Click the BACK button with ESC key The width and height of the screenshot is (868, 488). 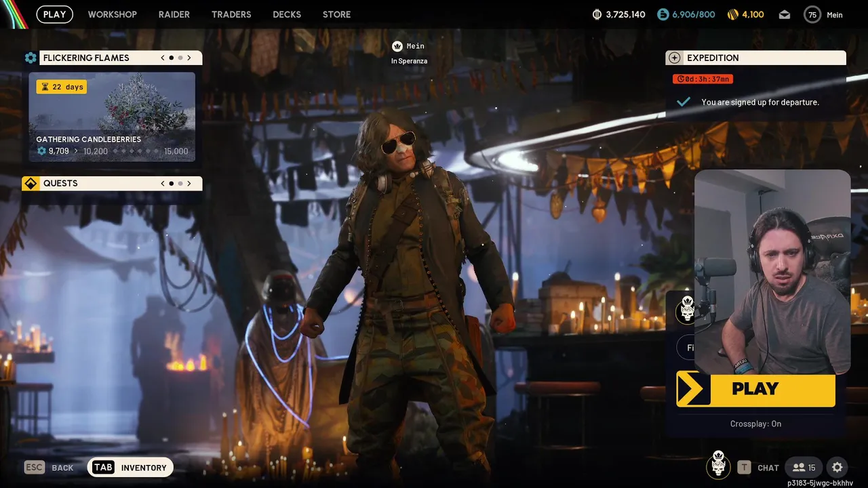point(49,468)
